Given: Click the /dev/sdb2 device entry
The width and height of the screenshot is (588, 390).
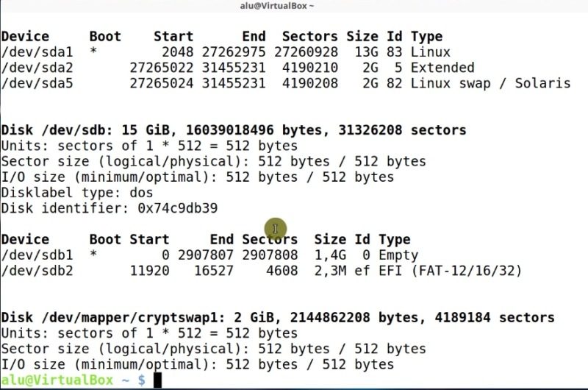Looking at the screenshot, I should pos(37,271).
